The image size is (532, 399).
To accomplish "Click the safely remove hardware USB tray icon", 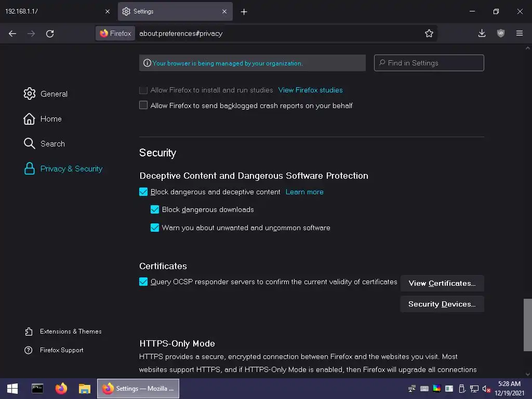I will (462, 389).
